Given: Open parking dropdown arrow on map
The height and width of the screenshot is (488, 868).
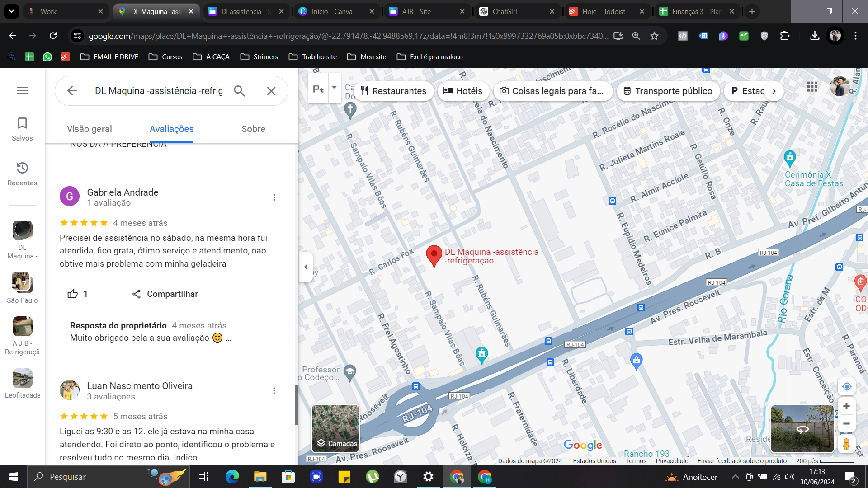Looking at the screenshot, I should 334,88.
